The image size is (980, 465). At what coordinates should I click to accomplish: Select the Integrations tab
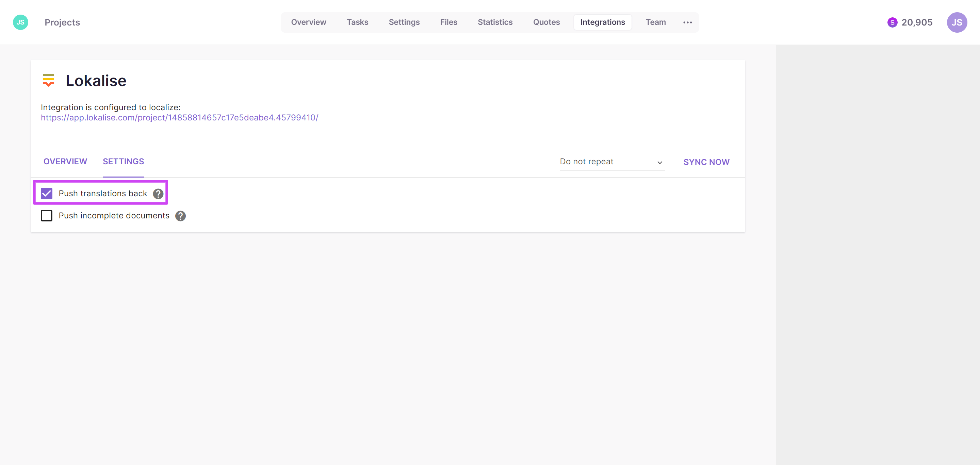[603, 22]
